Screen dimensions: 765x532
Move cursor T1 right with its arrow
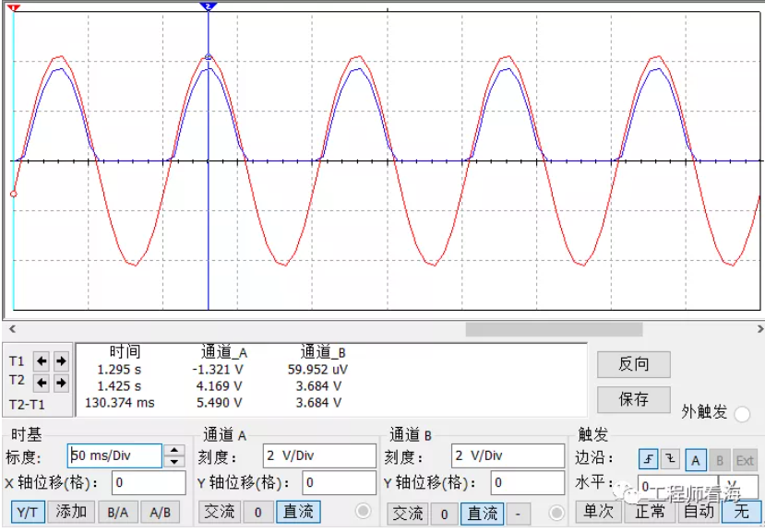(61, 361)
